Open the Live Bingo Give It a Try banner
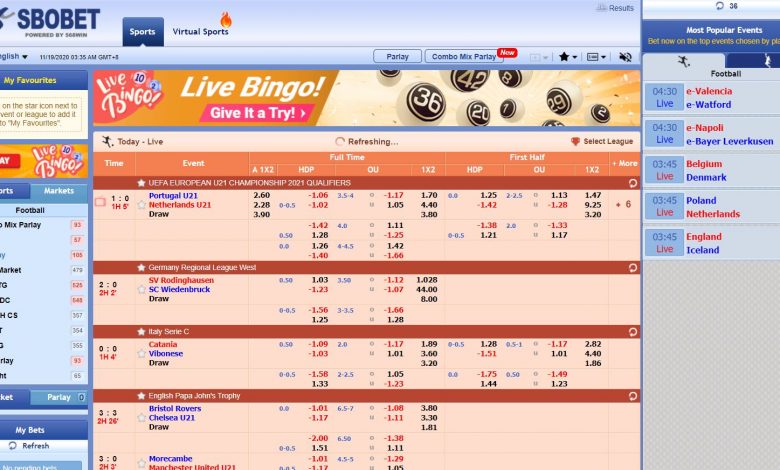This screenshot has width=780, height=470. coord(367,98)
